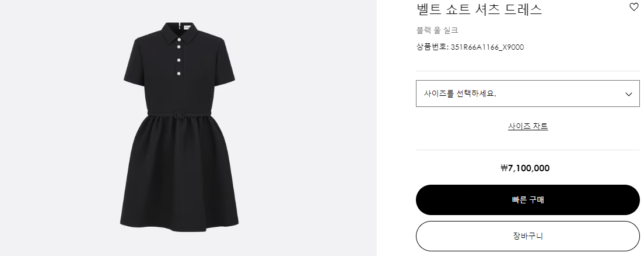Open the 사이즈 차트 size chart link
Viewport: 644px width, 256px height.
[x=527, y=126]
